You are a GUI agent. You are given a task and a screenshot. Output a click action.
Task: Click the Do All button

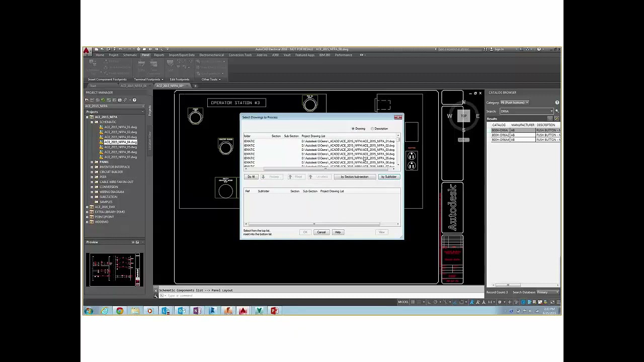pos(251,177)
